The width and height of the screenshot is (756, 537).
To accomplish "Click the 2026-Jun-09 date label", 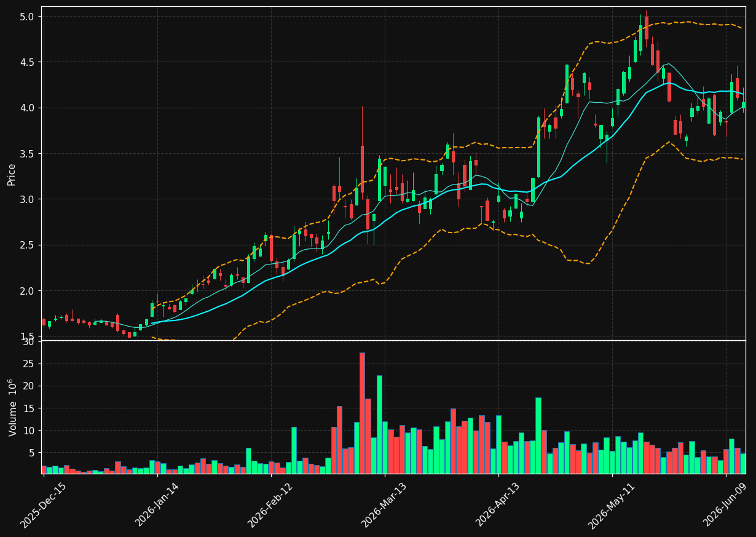I will pyautogui.click(x=726, y=504).
